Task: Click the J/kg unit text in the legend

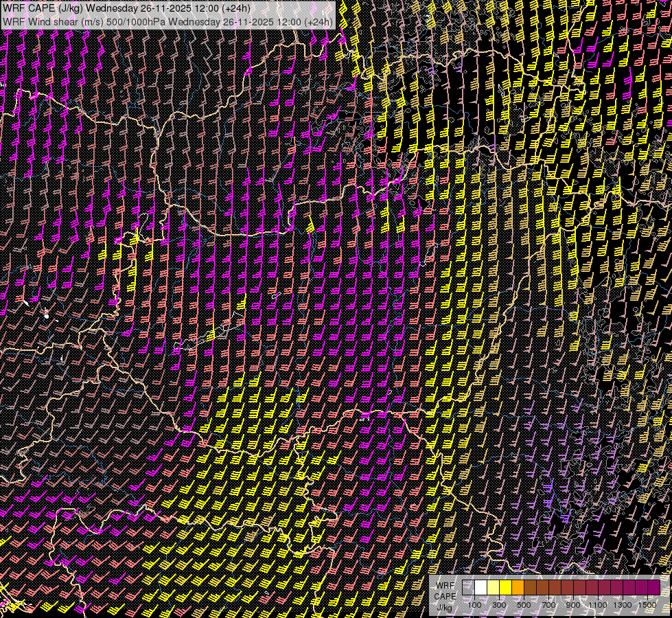Action: point(445,607)
